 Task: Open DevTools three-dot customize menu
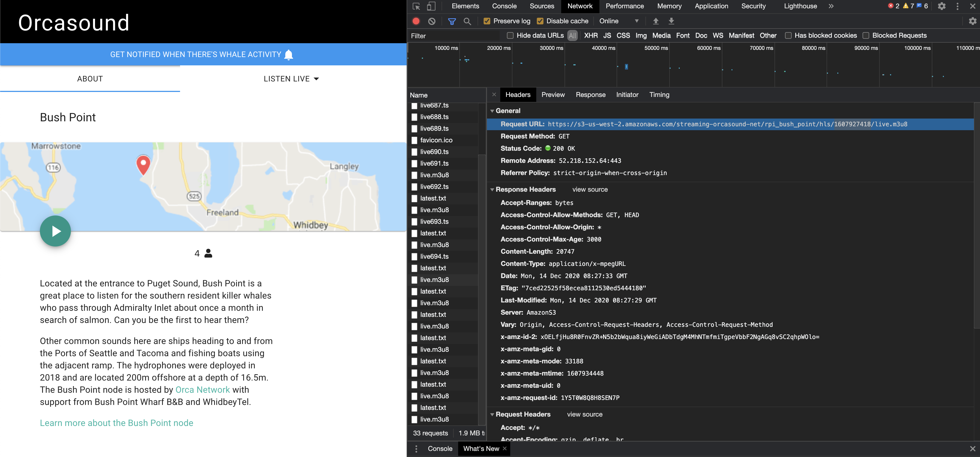click(x=957, y=6)
